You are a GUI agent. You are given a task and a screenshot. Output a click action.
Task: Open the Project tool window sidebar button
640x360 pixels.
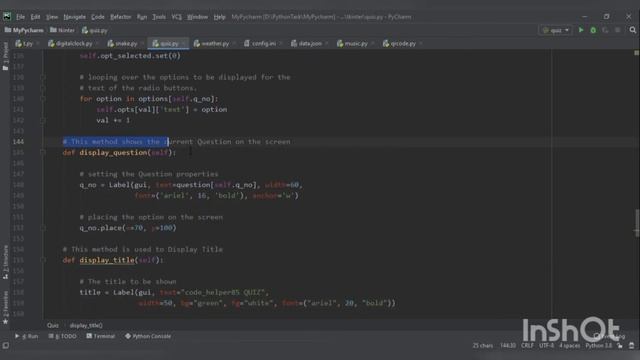tap(5, 56)
